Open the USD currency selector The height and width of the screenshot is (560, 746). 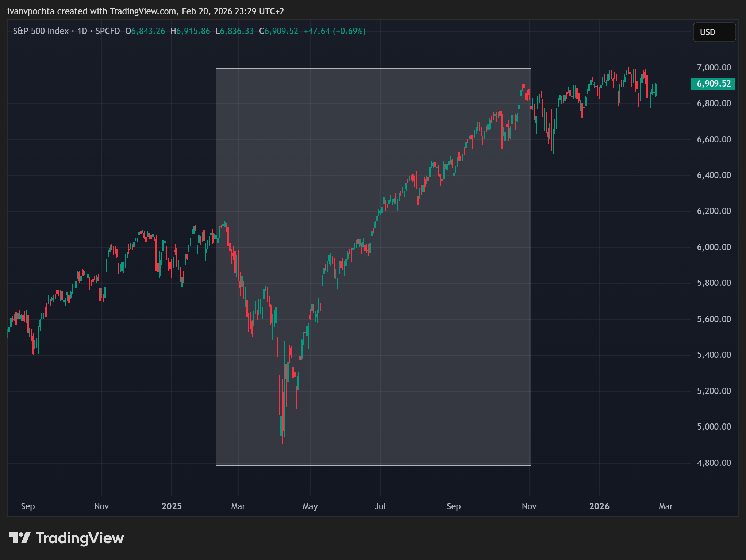[x=714, y=32]
